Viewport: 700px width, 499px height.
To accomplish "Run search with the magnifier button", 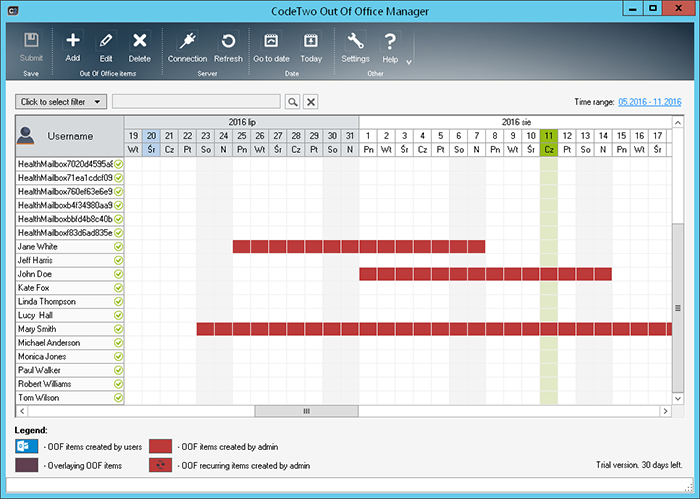I will click(x=292, y=102).
